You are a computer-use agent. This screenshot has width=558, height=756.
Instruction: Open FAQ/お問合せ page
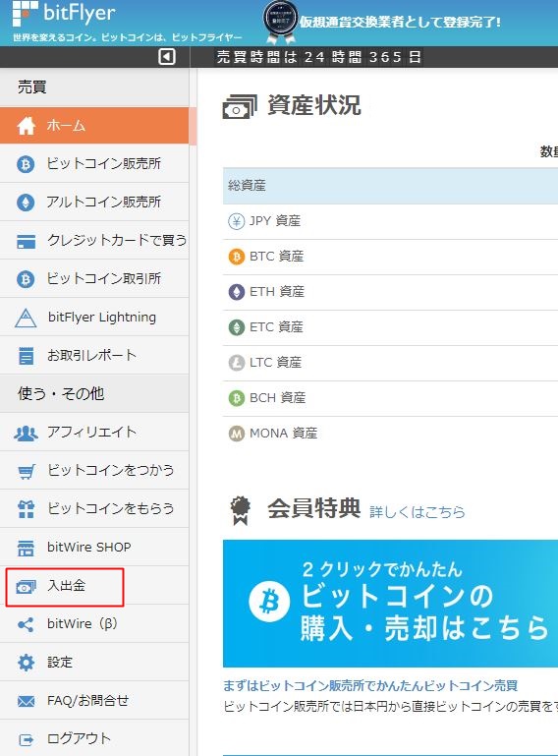pos(94,701)
